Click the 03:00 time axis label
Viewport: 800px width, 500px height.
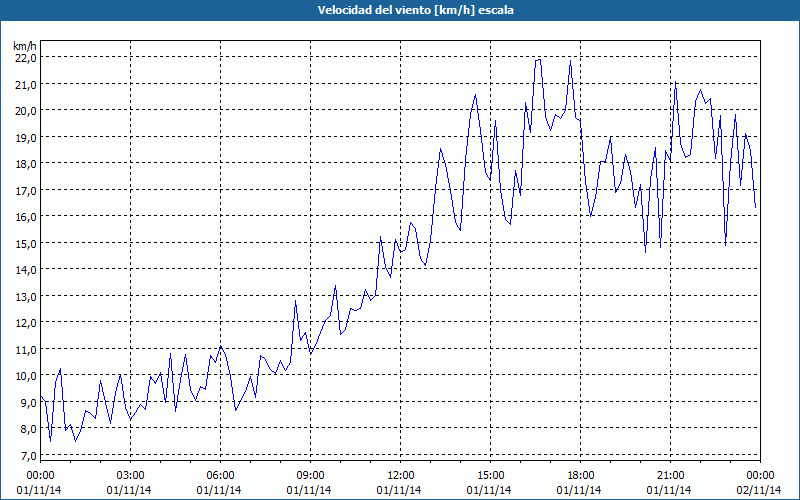[x=130, y=476]
